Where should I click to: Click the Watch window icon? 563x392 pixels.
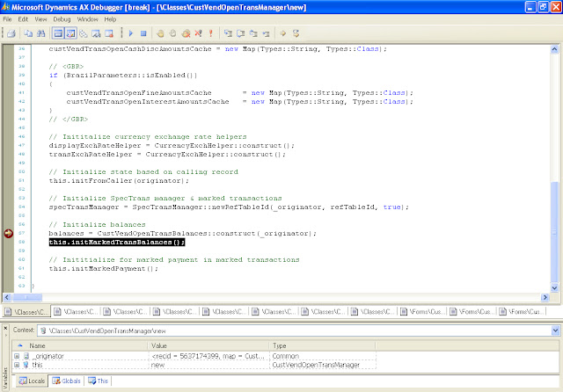coord(96,33)
